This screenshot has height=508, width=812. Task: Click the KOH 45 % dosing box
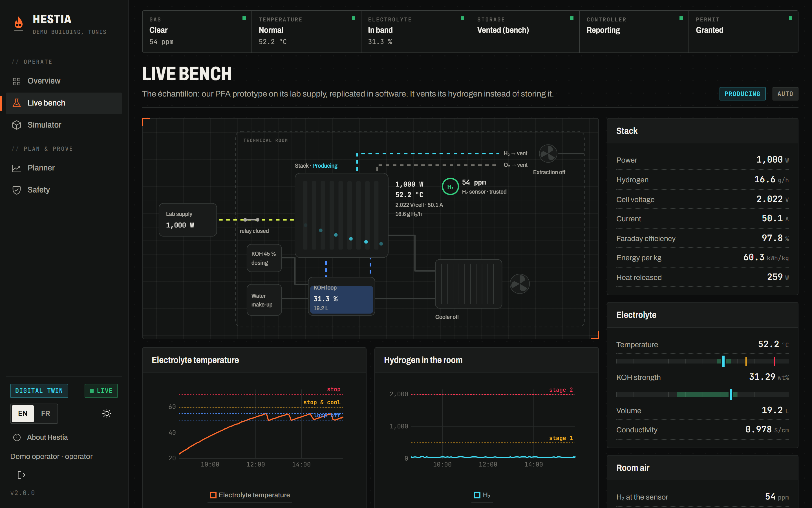click(264, 258)
